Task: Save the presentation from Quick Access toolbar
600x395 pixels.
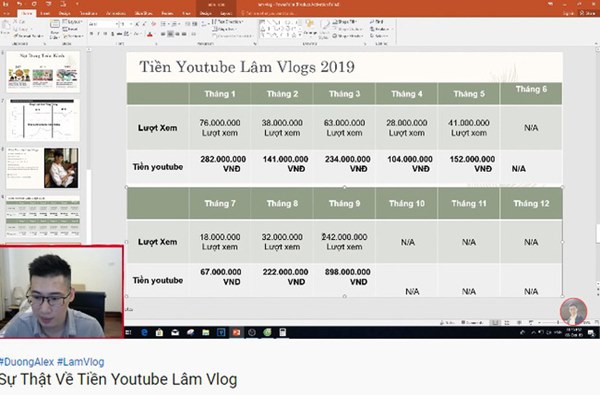Action: click(x=6, y=4)
